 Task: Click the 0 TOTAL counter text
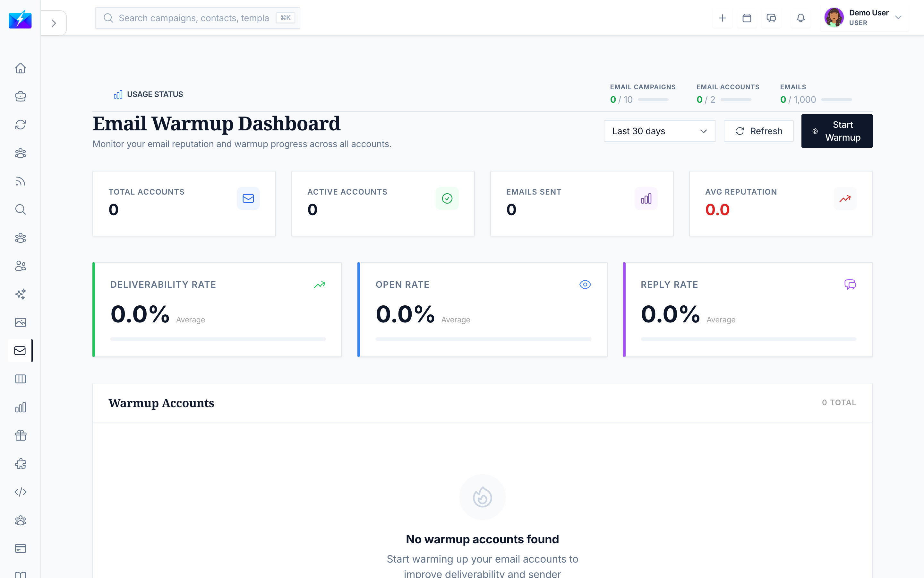839,403
